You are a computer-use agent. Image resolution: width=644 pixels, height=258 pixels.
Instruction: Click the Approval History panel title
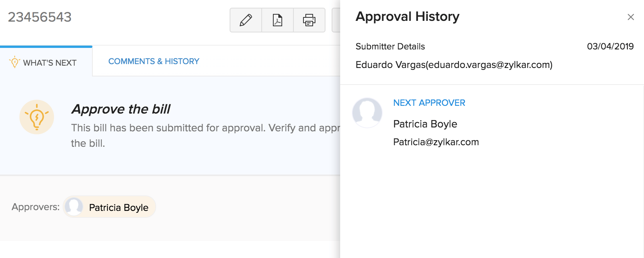point(407,17)
